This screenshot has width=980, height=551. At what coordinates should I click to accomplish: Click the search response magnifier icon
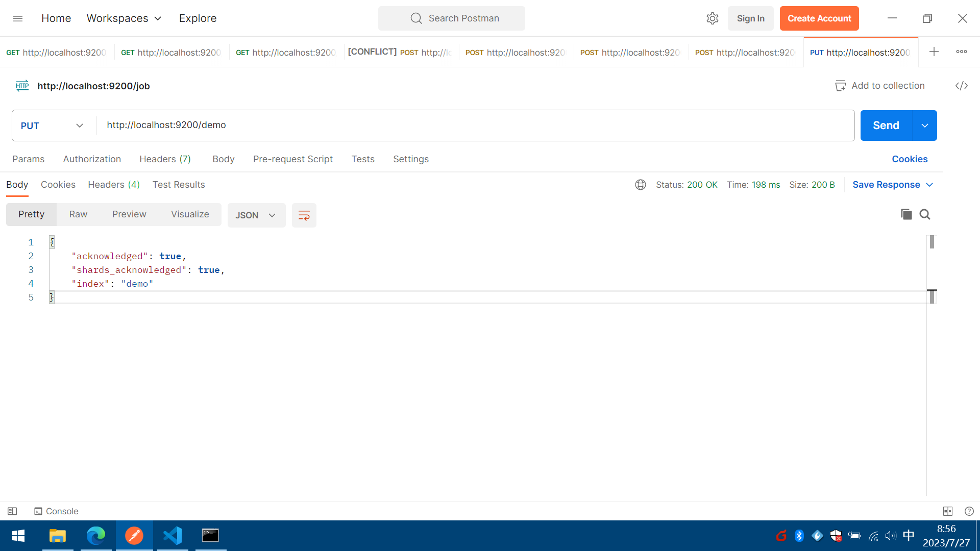pos(925,214)
